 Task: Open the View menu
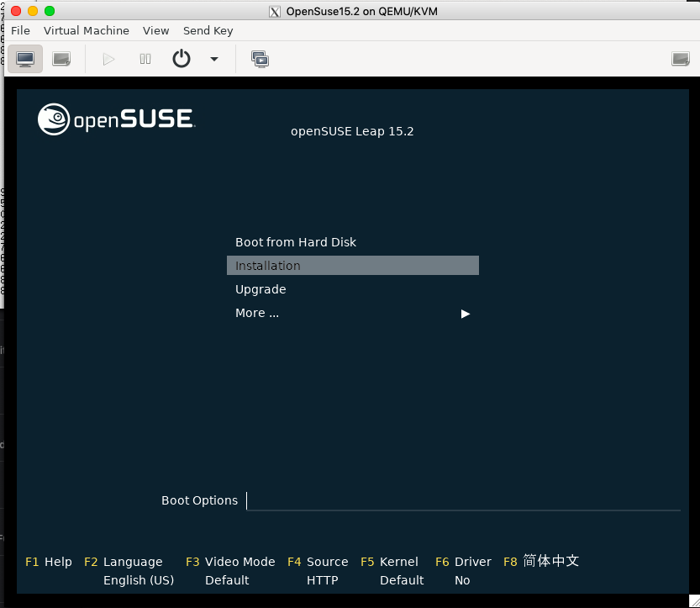[x=155, y=30]
